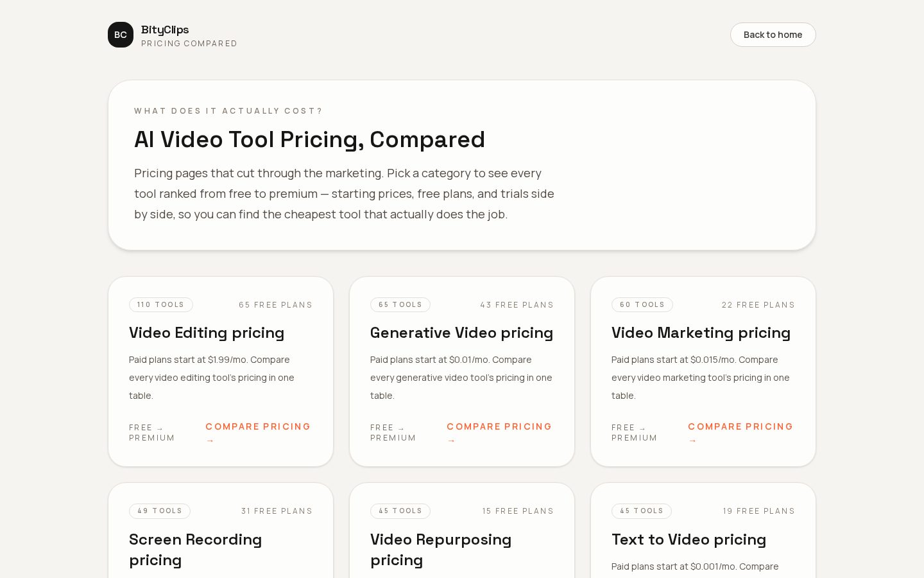
Task: Click the 60 TOOLS badge
Action: click(x=642, y=304)
